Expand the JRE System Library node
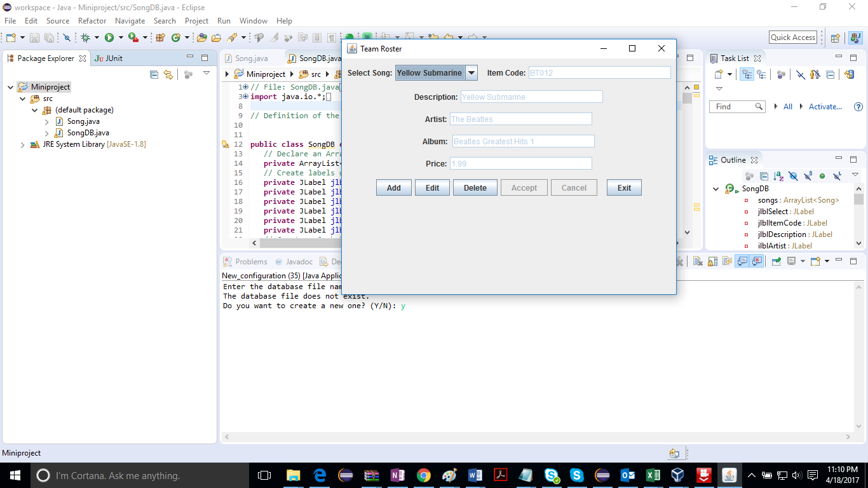Viewport: 868px width, 488px height. pos(23,144)
